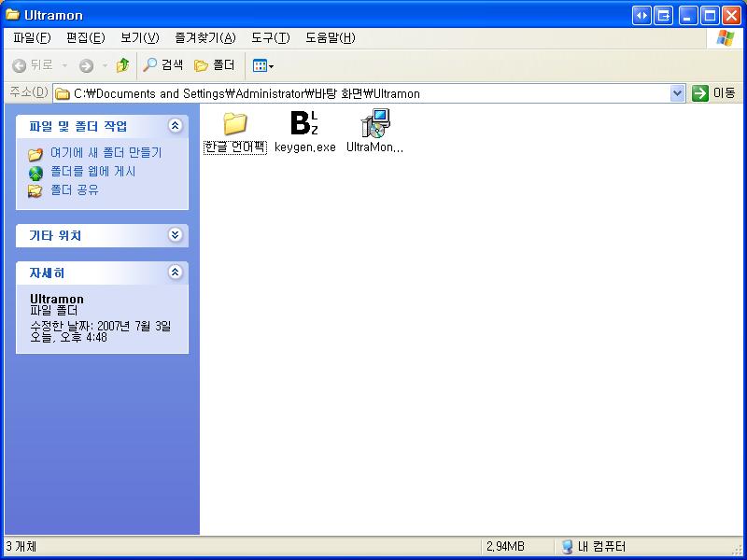Screen dimensions: 747x560
Task: Minimize the Ultramon window
Action: click(x=687, y=16)
